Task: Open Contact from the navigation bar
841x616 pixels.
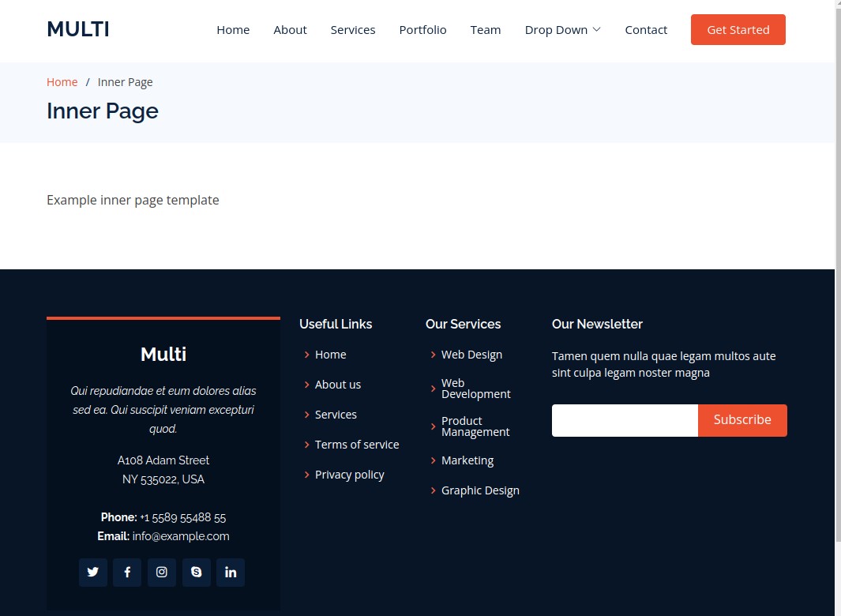Action: (646, 30)
